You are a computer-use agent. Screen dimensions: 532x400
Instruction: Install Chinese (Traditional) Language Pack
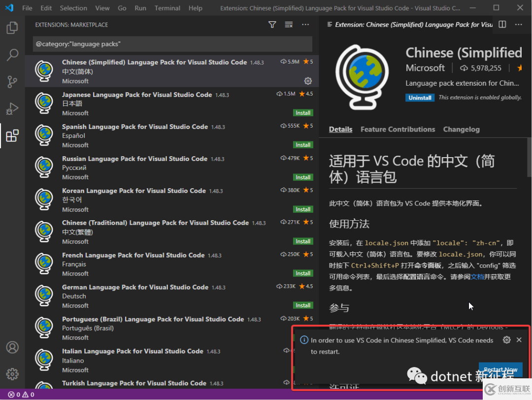303,241
